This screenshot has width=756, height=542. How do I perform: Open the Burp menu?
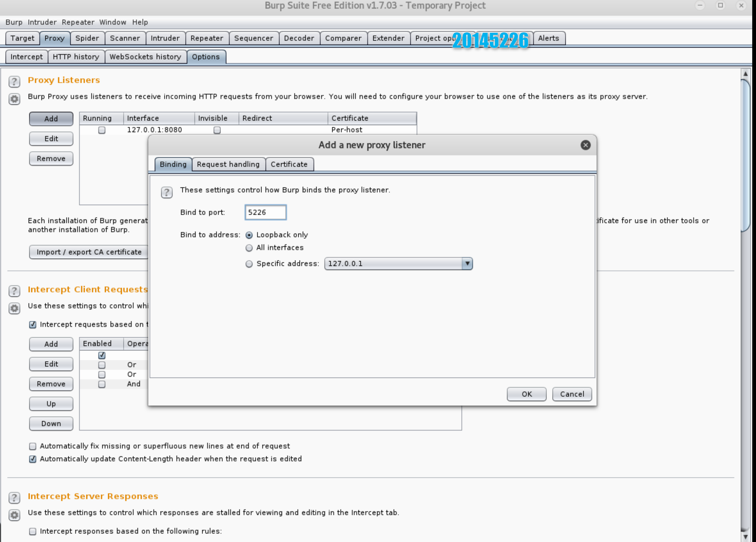[x=14, y=22]
